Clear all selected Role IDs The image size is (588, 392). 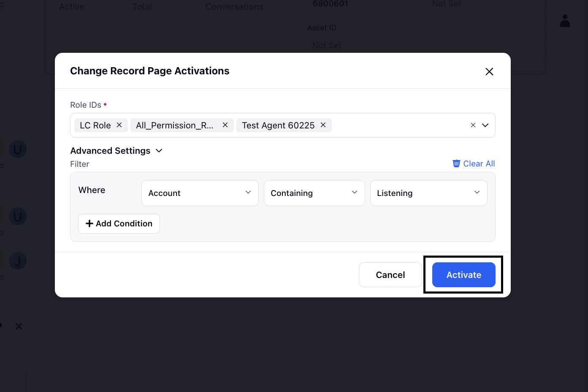click(x=473, y=125)
